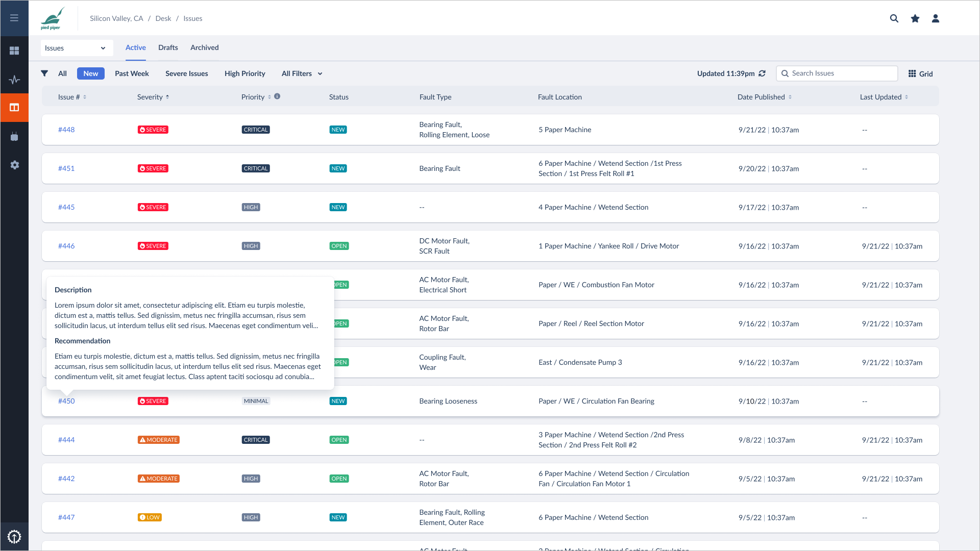Open issue #448 link
Image resolution: width=980 pixels, height=551 pixels.
pos(66,130)
